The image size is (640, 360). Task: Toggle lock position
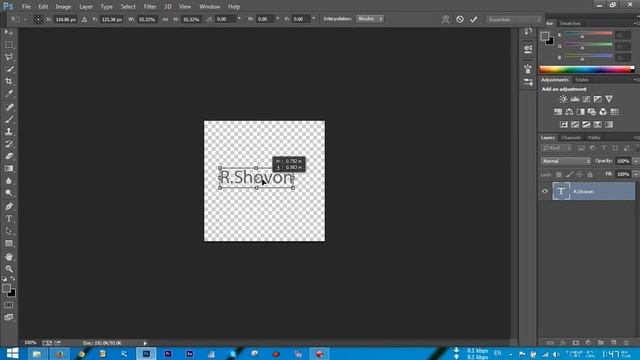pos(580,174)
